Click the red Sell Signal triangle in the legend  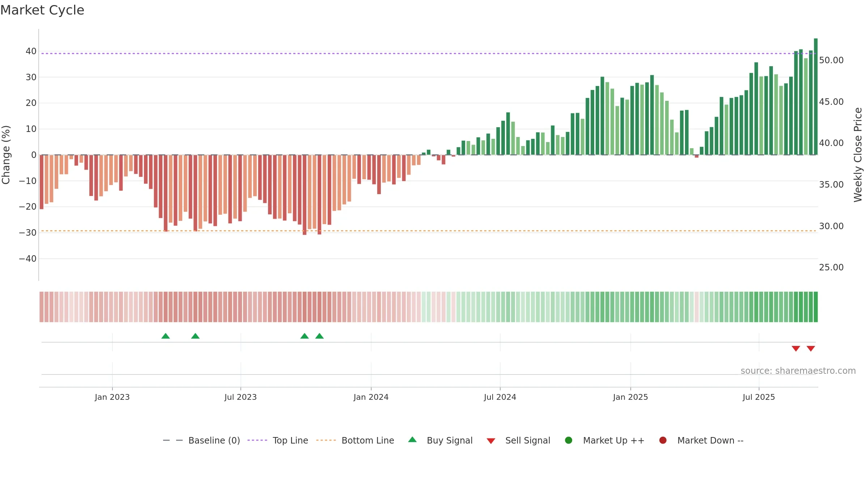coord(491,441)
